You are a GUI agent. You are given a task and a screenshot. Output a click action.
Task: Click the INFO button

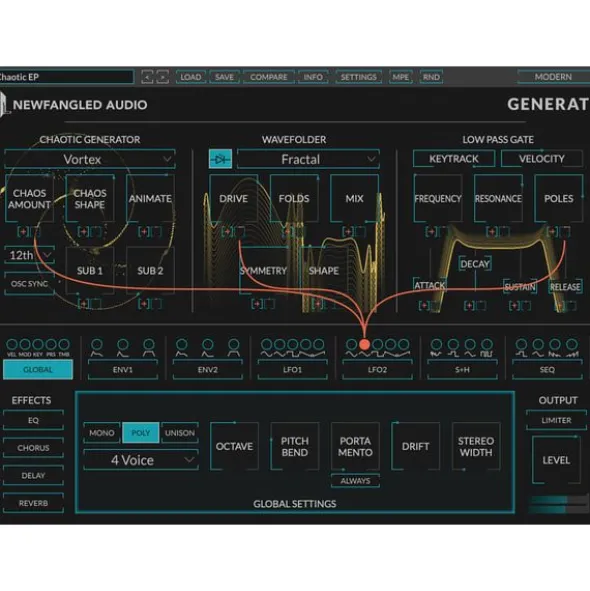(313, 77)
